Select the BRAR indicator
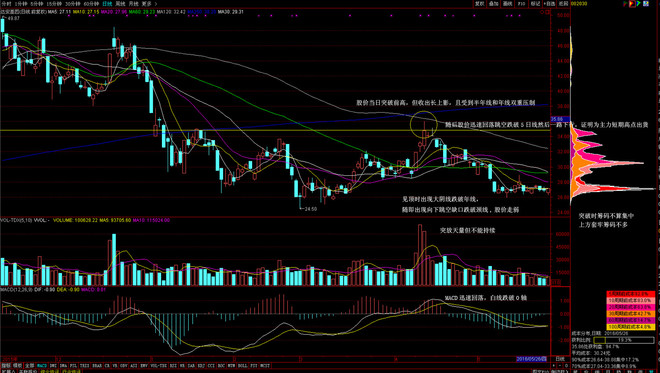Screen dimensions: 660x373 pos(97,366)
